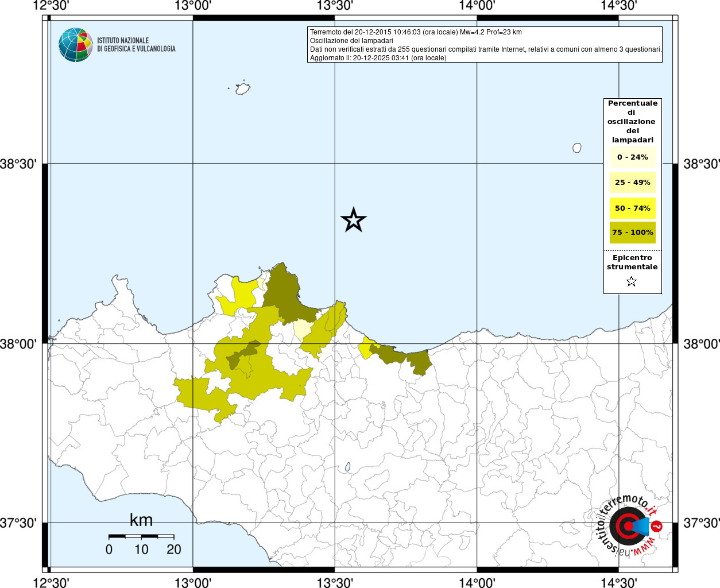Click the km scale bar
The image size is (720, 588).
pyautogui.click(x=141, y=536)
